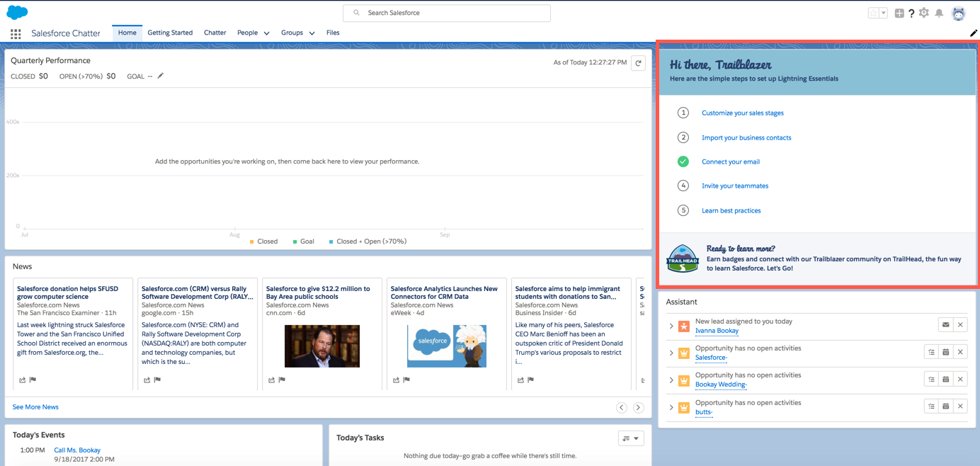Viewport: 980px width, 466px height.
Task: Click Learn best practices link
Action: pyautogui.click(x=731, y=210)
